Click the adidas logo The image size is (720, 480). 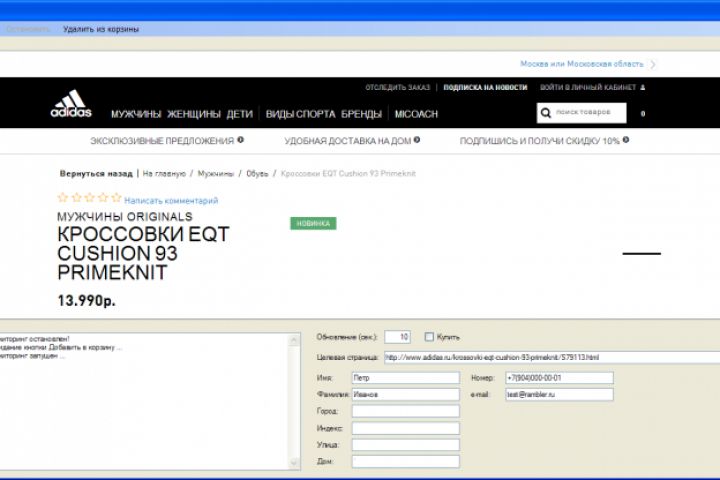tap(71, 104)
